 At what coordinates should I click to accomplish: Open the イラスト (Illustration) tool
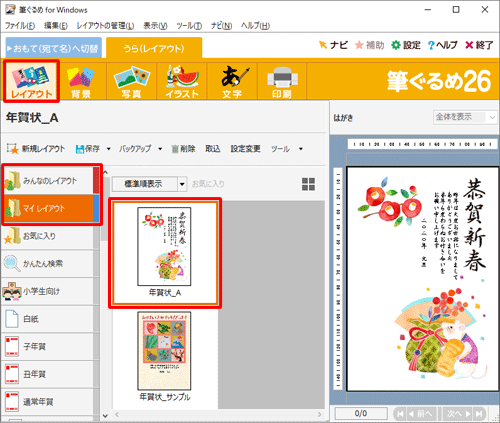tap(182, 82)
